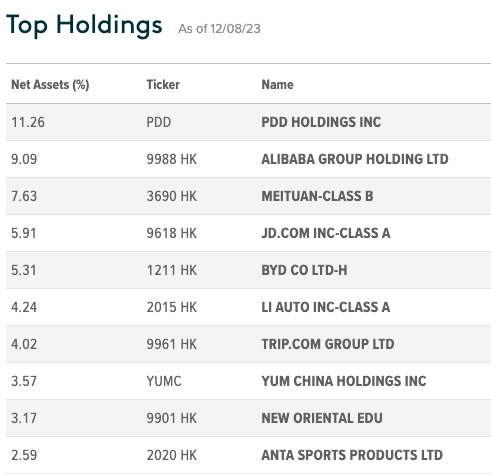This screenshot has height=474, width=491.
Task: Select the '9618 HK' ticker cell
Action: point(172,233)
